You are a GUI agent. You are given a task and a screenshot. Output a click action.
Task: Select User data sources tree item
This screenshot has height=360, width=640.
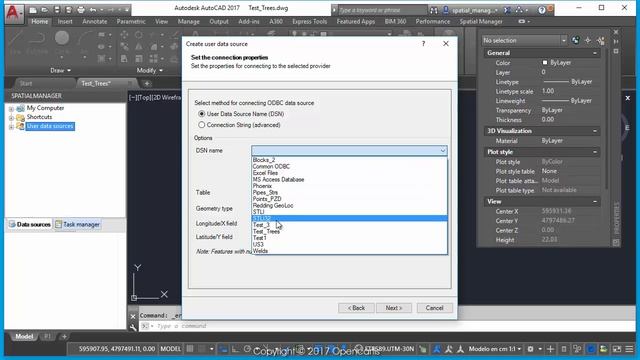pyautogui.click(x=50, y=126)
